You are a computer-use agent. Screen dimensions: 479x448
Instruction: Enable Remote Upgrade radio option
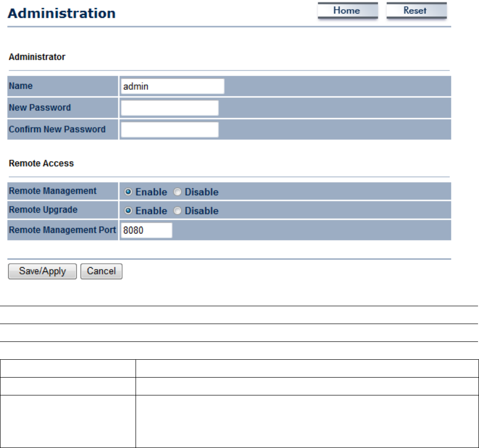tap(128, 211)
